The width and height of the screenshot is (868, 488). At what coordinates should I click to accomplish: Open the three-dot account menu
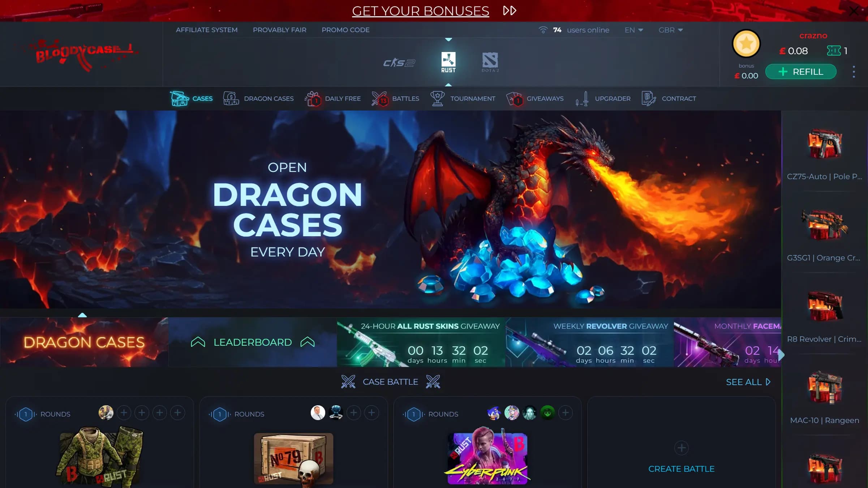pos(854,72)
